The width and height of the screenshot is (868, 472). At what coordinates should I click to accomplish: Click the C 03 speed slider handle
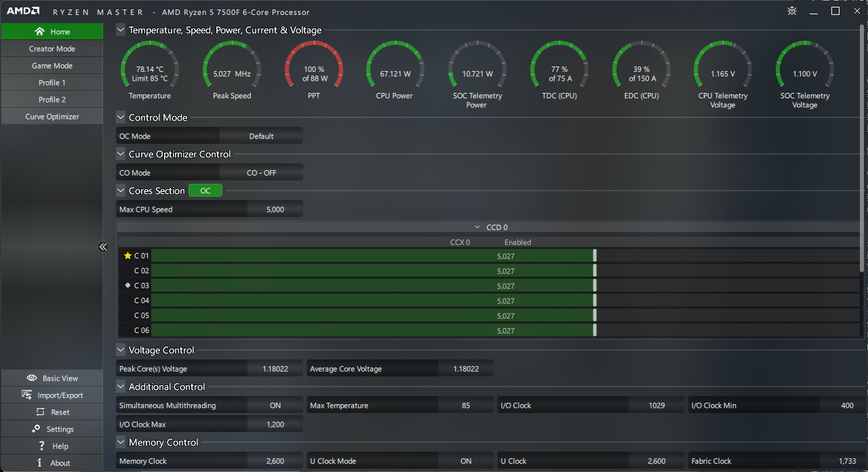[595, 286]
